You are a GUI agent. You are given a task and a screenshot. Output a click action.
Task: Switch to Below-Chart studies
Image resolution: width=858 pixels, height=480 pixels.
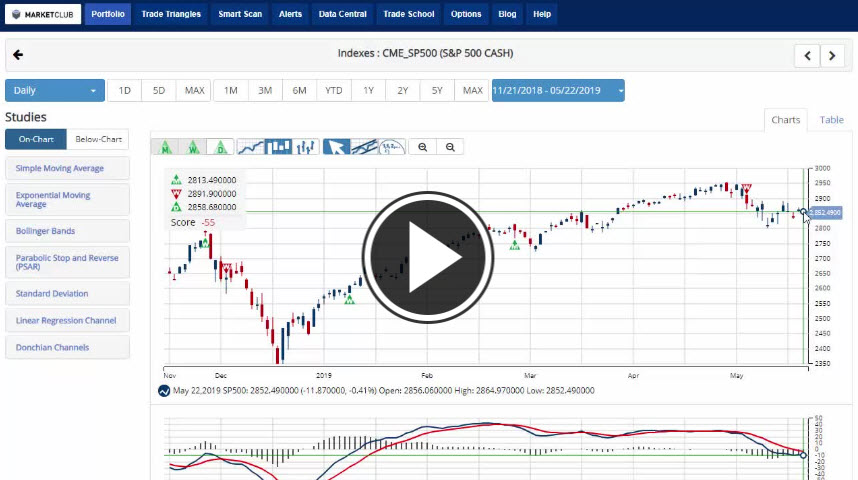click(98, 140)
